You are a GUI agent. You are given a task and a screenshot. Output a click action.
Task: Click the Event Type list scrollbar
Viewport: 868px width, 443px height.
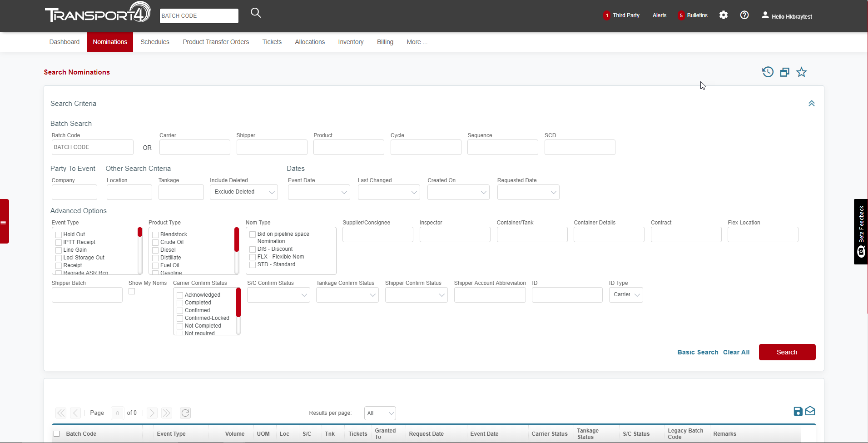coord(140,251)
